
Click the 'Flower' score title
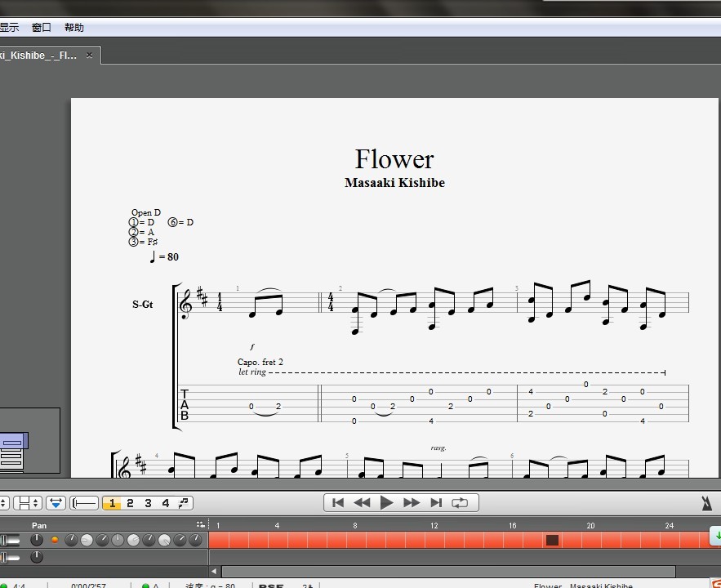pyautogui.click(x=394, y=159)
